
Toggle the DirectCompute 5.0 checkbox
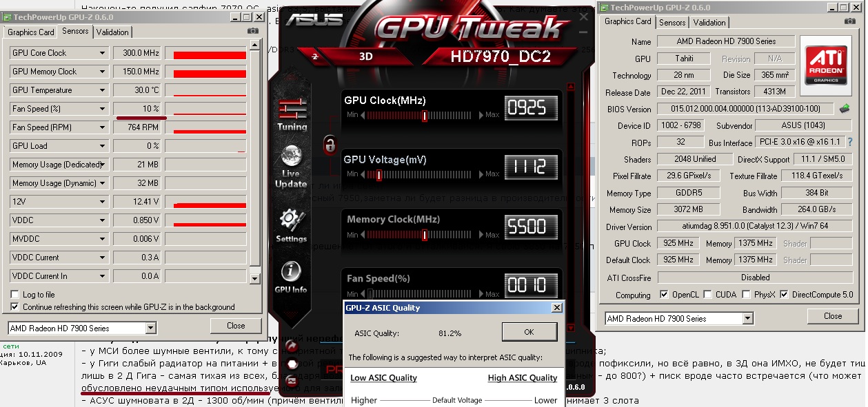pos(784,295)
